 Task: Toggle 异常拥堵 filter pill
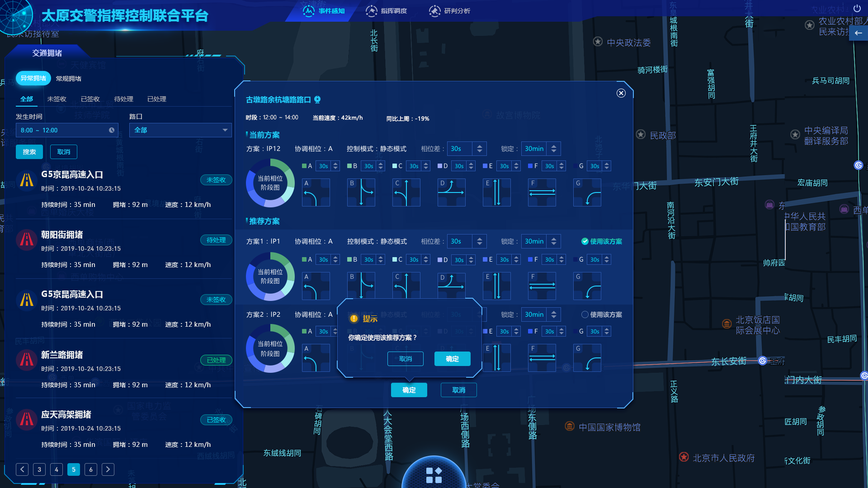point(33,78)
